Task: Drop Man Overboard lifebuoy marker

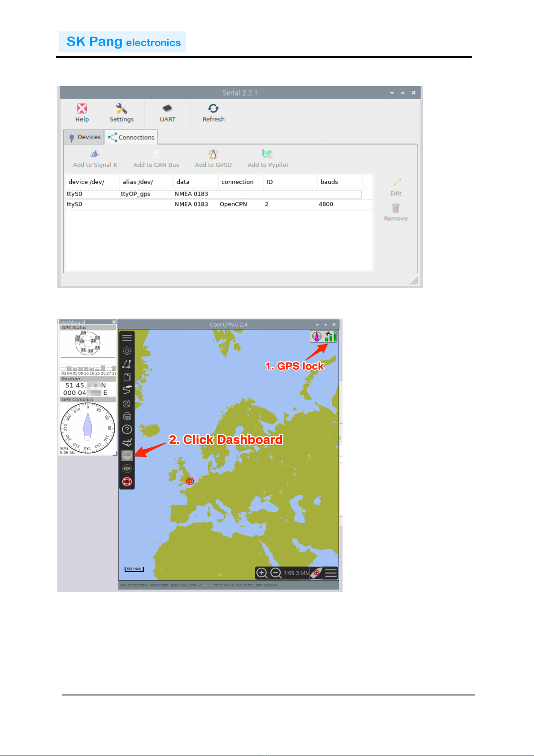Action: coord(127,482)
